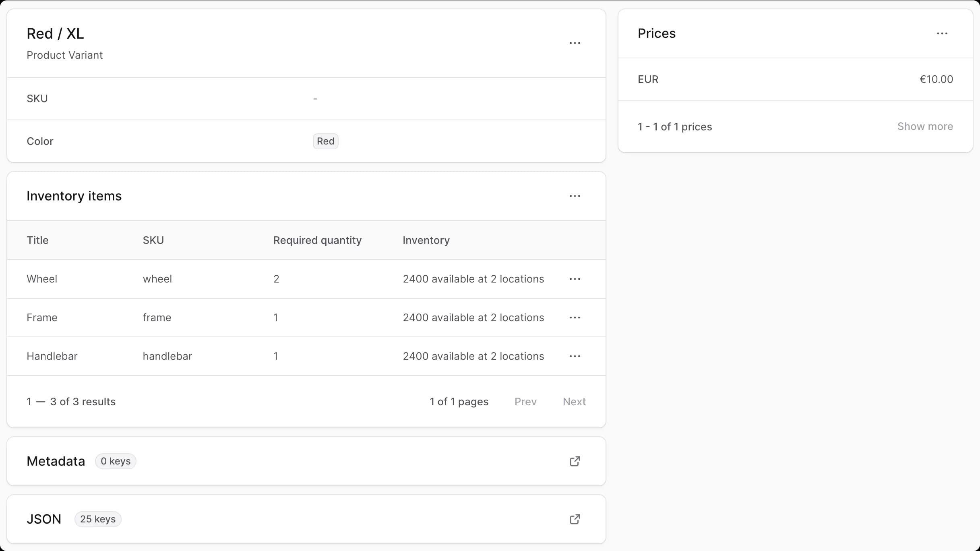Click the 2400 available inventory for Wheel

[473, 279]
